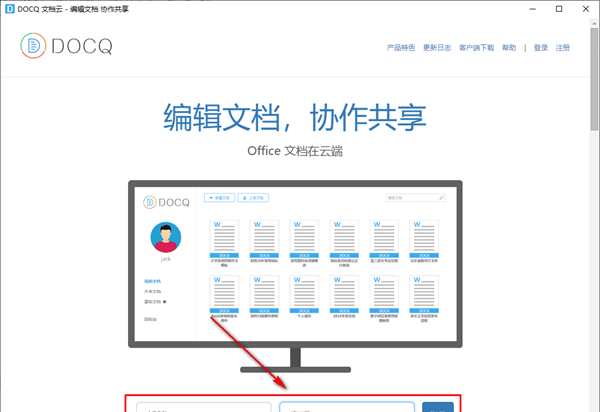Open the 产品特色 page link
Image resolution: width=600 pixels, height=412 pixels.
(x=401, y=47)
